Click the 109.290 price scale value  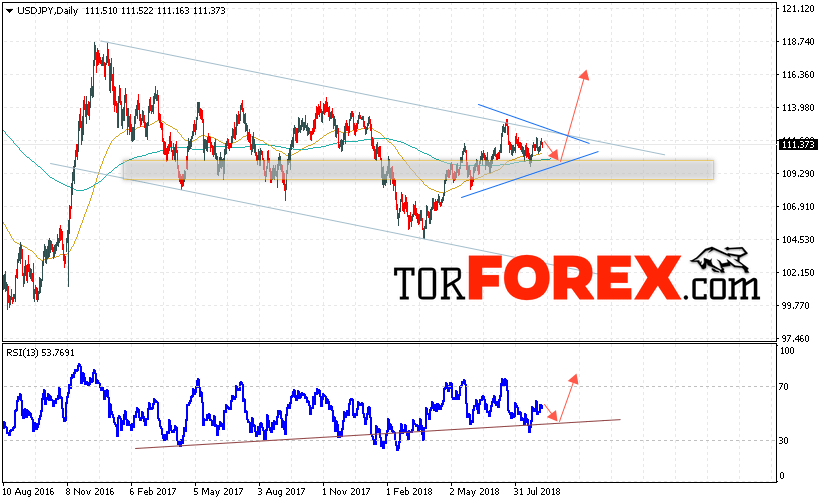[798, 173]
